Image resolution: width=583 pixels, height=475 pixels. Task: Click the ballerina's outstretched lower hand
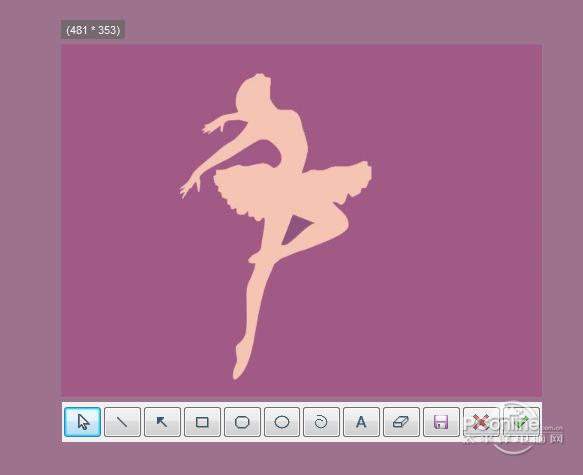coord(190,184)
